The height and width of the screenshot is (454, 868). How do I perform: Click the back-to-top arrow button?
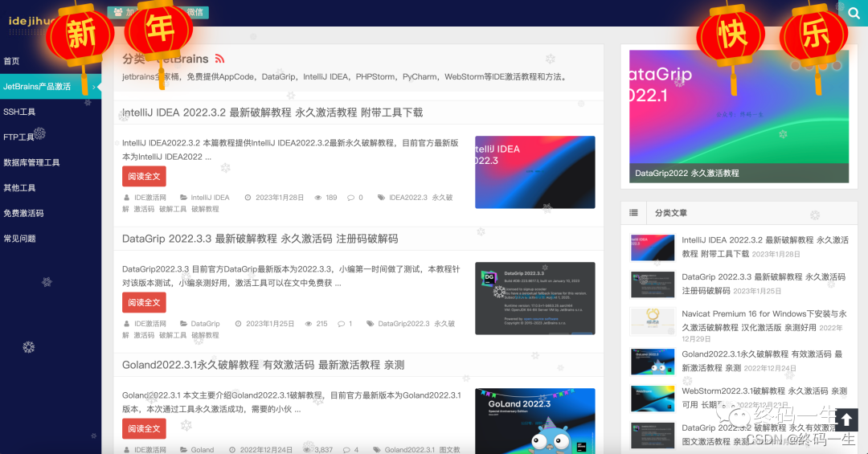[846, 419]
